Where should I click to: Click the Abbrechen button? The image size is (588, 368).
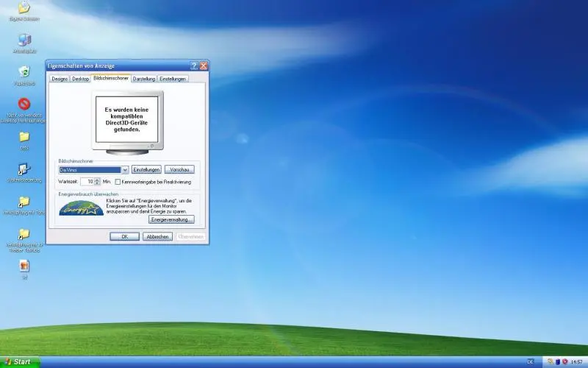(x=157, y=236)
